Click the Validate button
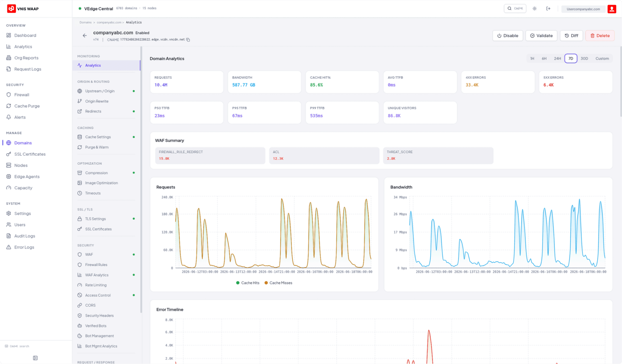The width and height of the screenshot is (622, 364). (x=541, y=36)
